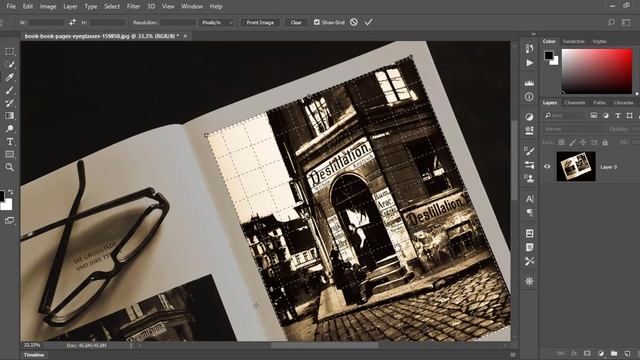The width and height of the screenshot is (640, 360).
Task: Toggle lock all padlock icon
Action: [x=605, y=142]
